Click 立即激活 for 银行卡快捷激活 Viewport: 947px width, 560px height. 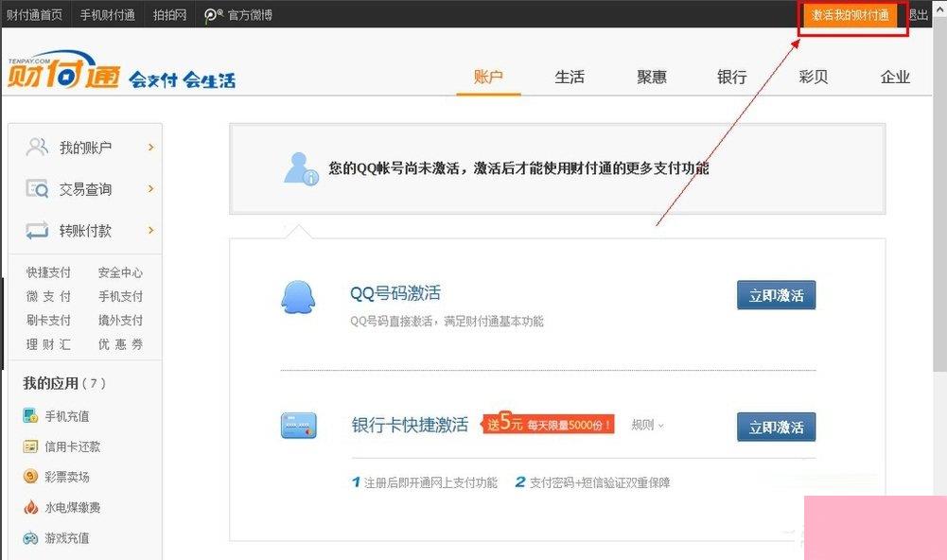coord(776,428)
